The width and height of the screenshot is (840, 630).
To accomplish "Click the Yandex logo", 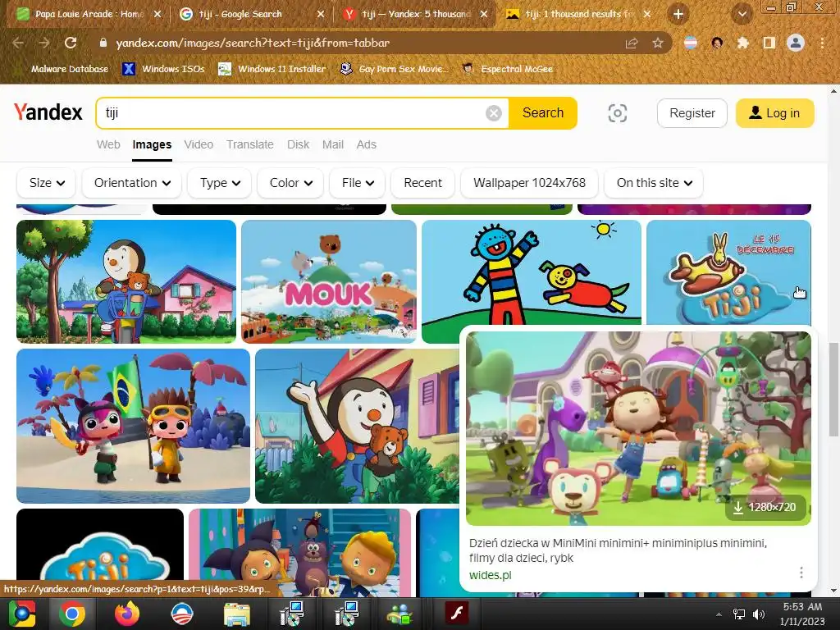I will coord(48,112).
